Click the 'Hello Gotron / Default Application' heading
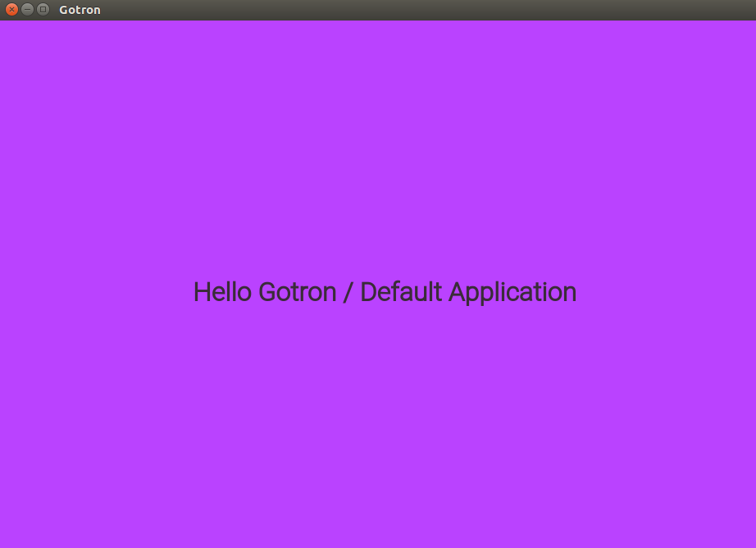756x548 pixels. point(385,292)
